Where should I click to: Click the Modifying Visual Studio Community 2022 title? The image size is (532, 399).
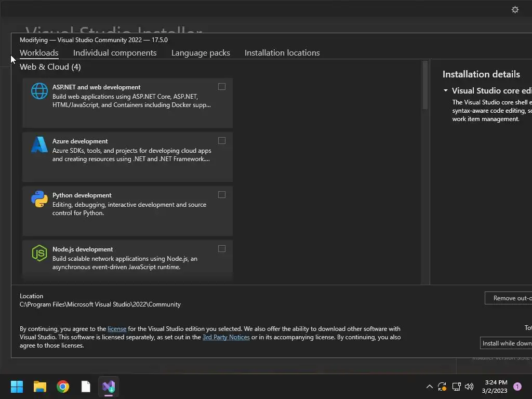pyautogui.click(x=94, y=39)
